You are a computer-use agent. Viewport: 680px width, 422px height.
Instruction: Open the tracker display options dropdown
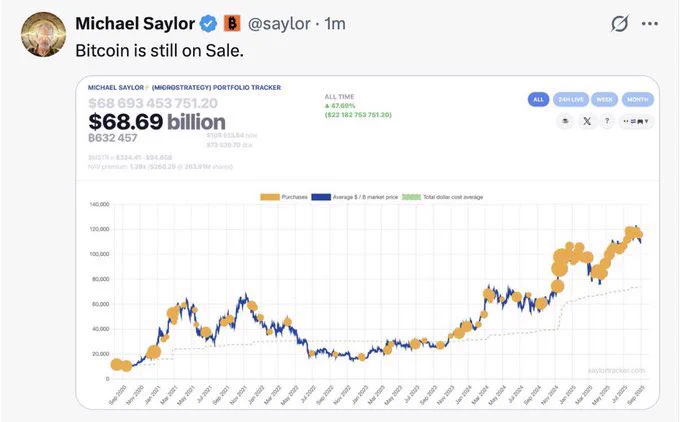636,121
